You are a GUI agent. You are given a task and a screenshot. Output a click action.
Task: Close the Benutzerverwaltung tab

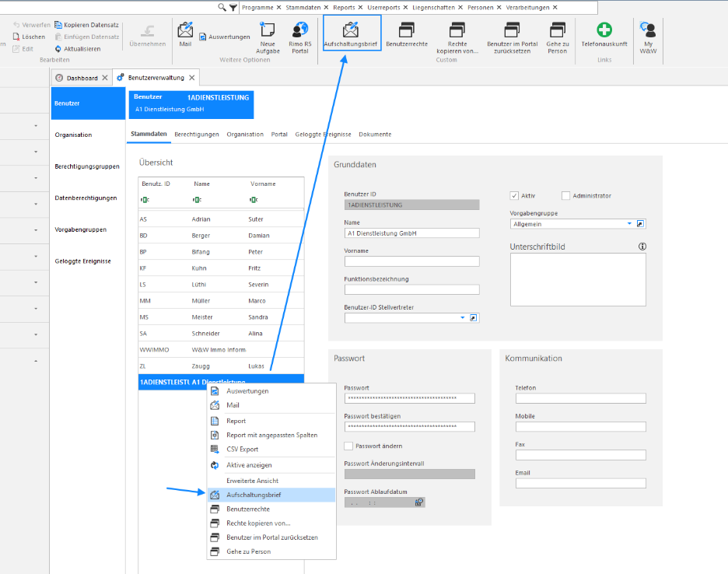(192, 78)
